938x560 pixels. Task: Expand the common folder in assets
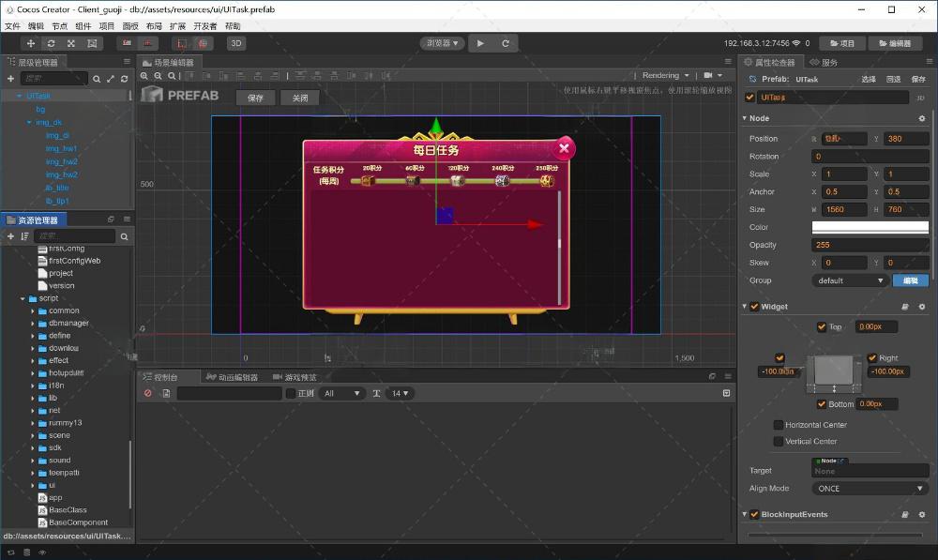pos(33,310)
